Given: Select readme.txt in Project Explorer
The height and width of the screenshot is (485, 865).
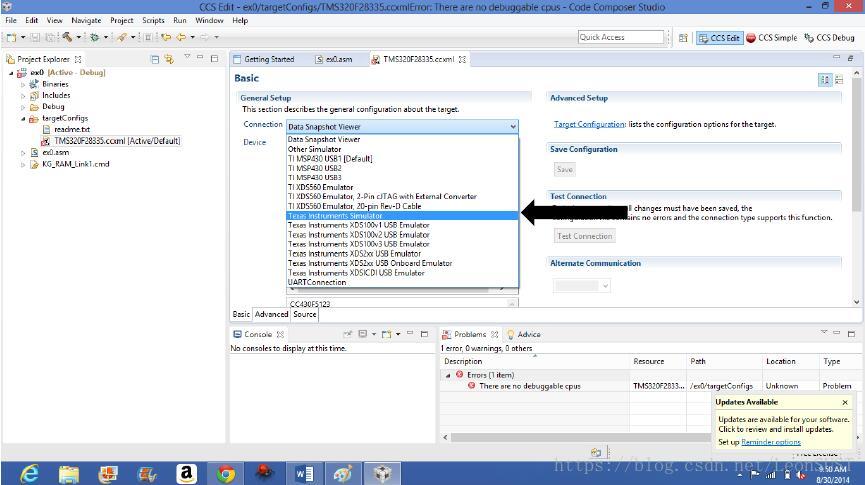Looking at the screenshot, I should tap(72, 129).
